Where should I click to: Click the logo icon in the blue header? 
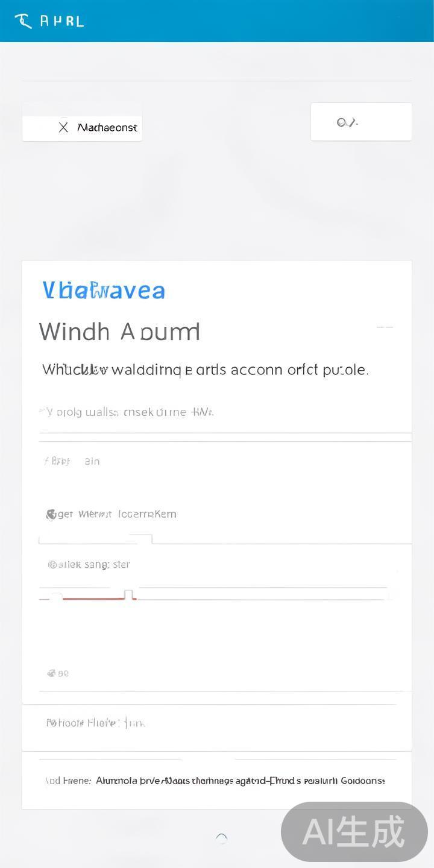coord(23,21)
